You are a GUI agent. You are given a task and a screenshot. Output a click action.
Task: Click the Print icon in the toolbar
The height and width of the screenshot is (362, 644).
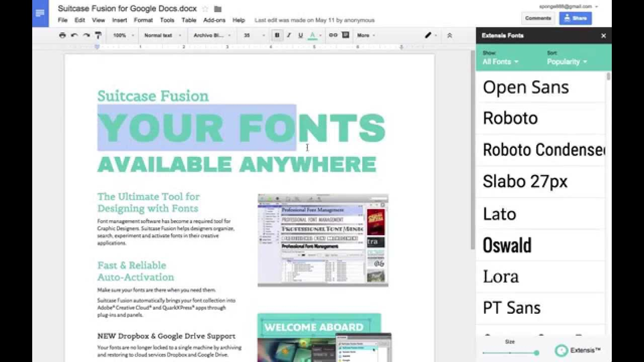[x=62, y=35]
